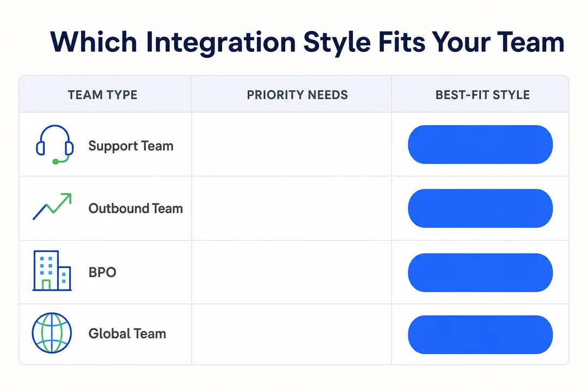Click the blue pill in the Global Team row
Screen dimensions: 588x392
(480, 335)
